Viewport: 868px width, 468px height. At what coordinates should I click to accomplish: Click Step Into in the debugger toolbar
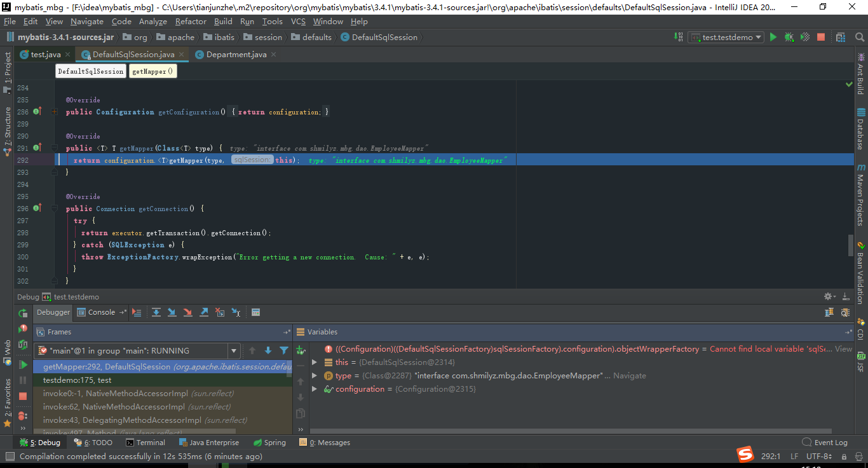pos(172,312)
